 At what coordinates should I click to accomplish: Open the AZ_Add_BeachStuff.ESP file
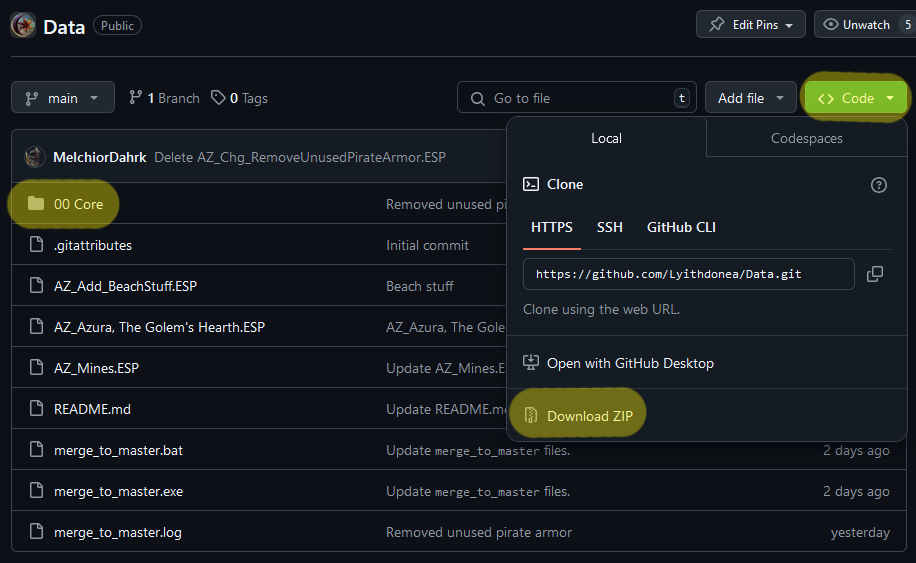coord(126,286)
